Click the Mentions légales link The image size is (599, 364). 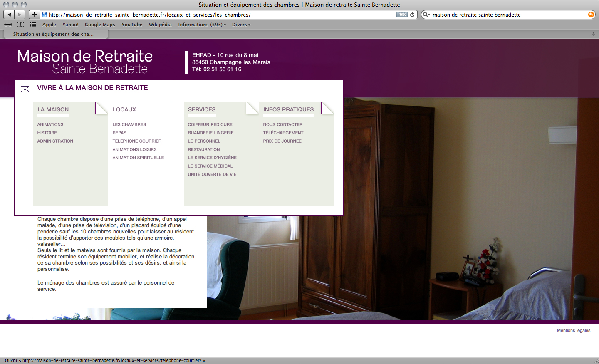coord(573,330)
